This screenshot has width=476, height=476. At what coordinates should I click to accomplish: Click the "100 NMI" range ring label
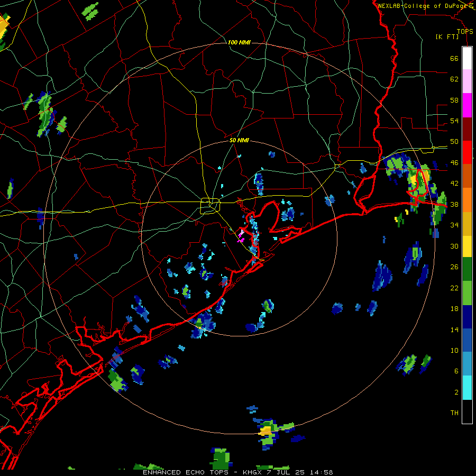point(239,42)
